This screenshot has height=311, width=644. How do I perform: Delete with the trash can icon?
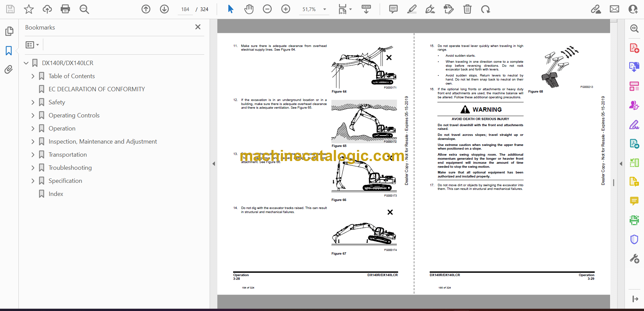pyautogui.click(x=467, y=9)
